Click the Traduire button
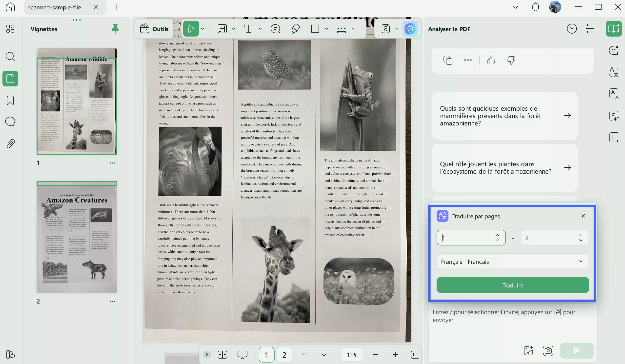Screen dimensions: 625x364 pyautogui.click(x=512, y=285)
